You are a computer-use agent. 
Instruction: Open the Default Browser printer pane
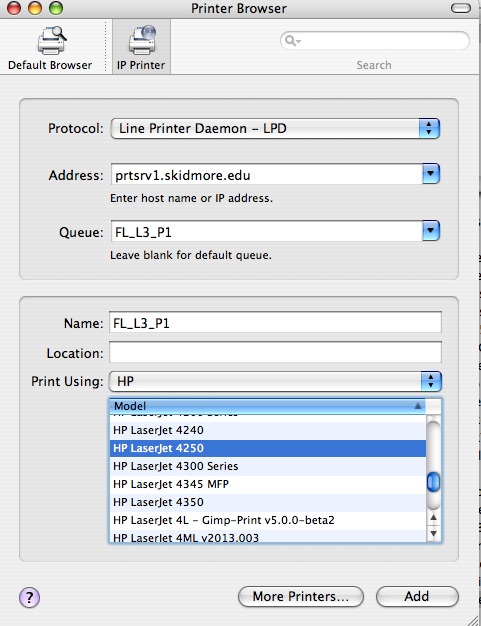pos(50,48)
